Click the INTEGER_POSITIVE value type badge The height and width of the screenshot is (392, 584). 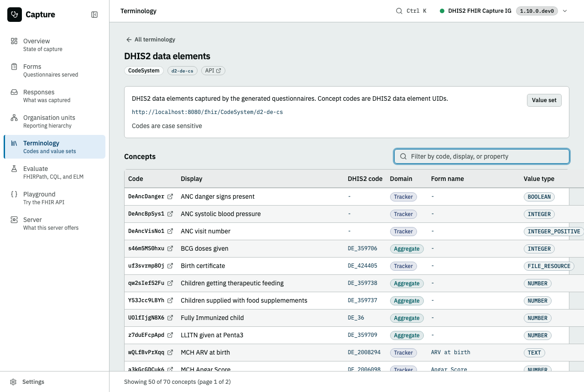pos(554,232)
